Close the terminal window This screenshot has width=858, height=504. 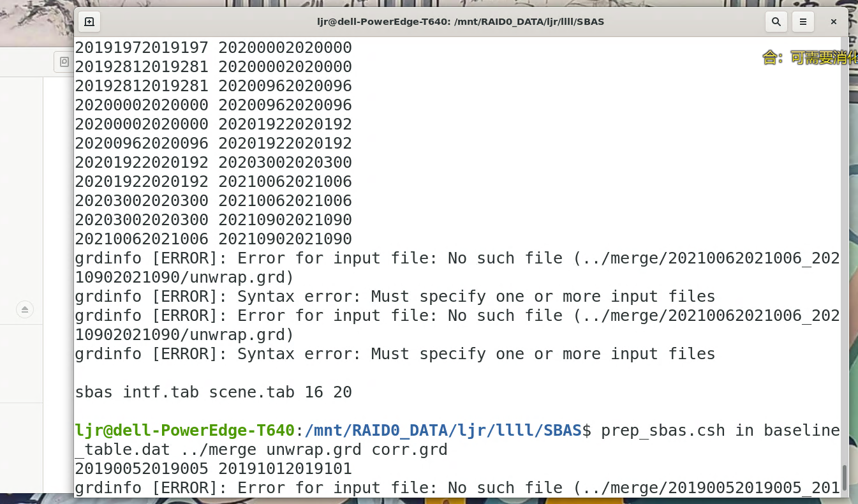[x=833, y=21]
